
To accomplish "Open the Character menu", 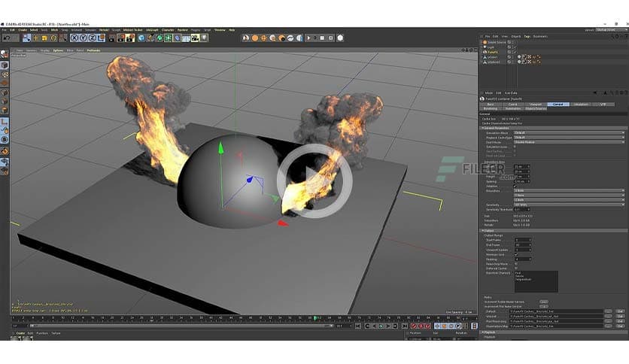I will click(x=168, y=30).
